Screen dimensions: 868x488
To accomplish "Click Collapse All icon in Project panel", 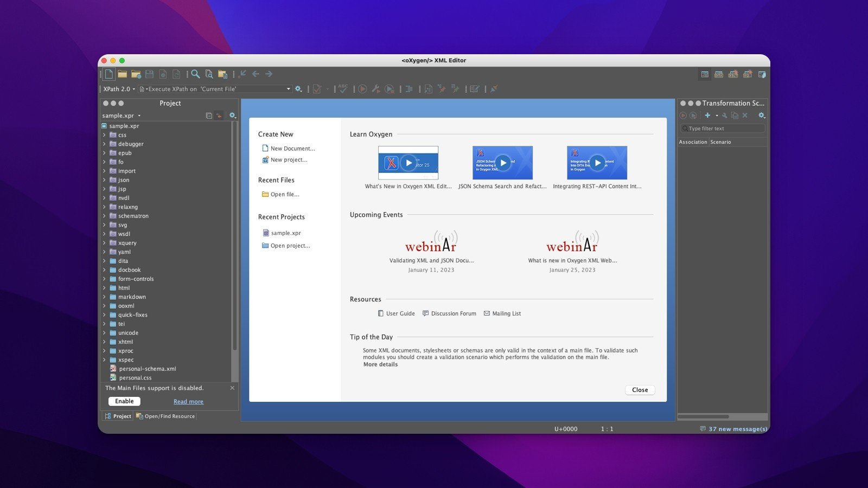I will point(209,115).
